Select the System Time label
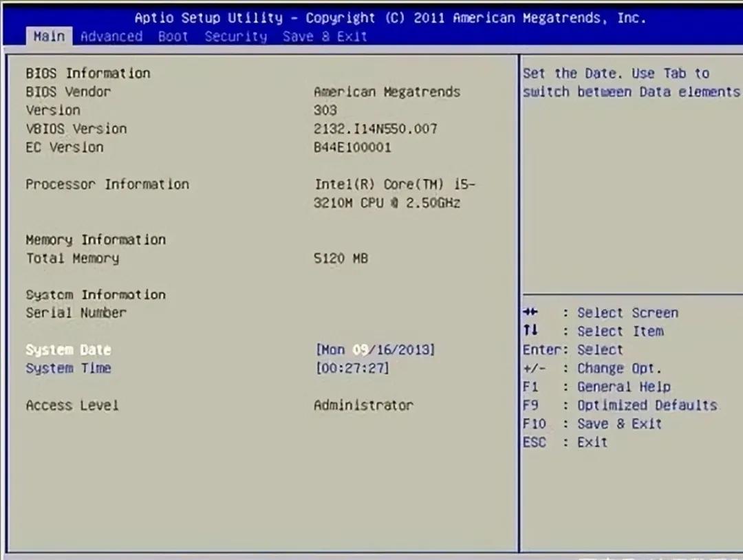The height and width of the screenshot is (560, 743). point(68,368)
